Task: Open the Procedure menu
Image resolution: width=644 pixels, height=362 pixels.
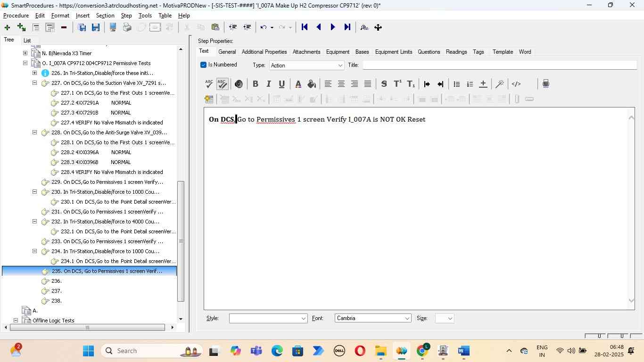Action: coord(16,16)
